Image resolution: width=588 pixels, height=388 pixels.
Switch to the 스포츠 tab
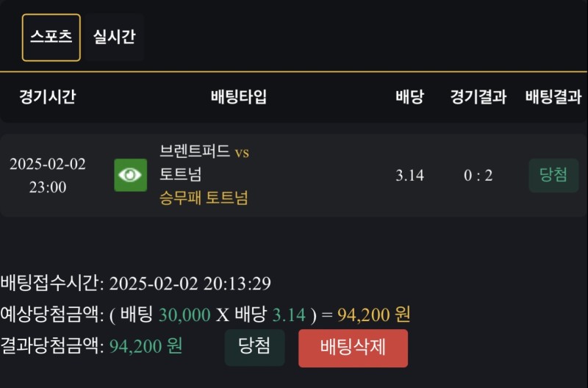click(x=51, y=37)
